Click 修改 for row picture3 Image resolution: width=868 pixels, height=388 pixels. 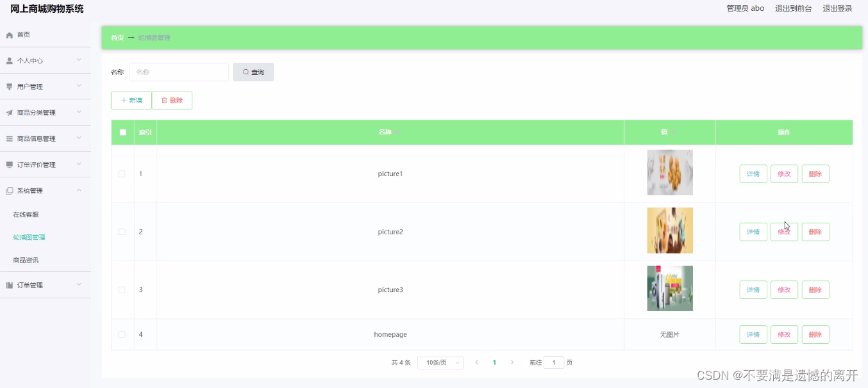[x=784, y=290]
